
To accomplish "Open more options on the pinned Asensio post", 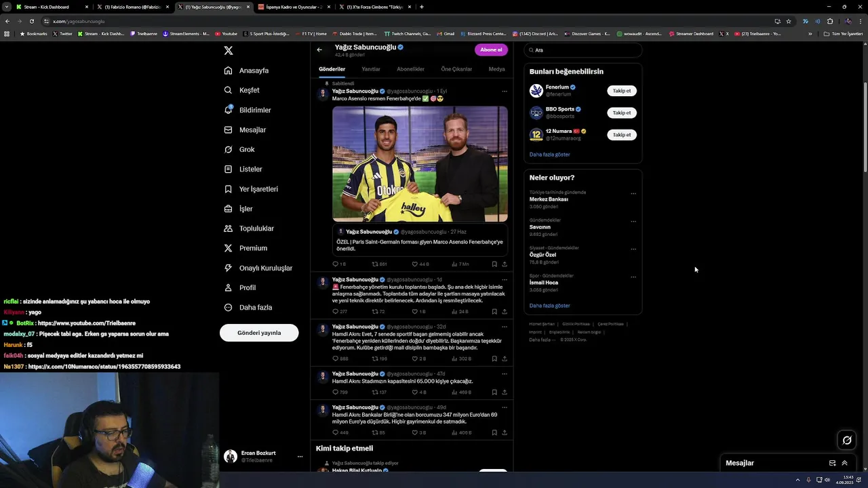I will pyautogui.click(x=505, y=91).
